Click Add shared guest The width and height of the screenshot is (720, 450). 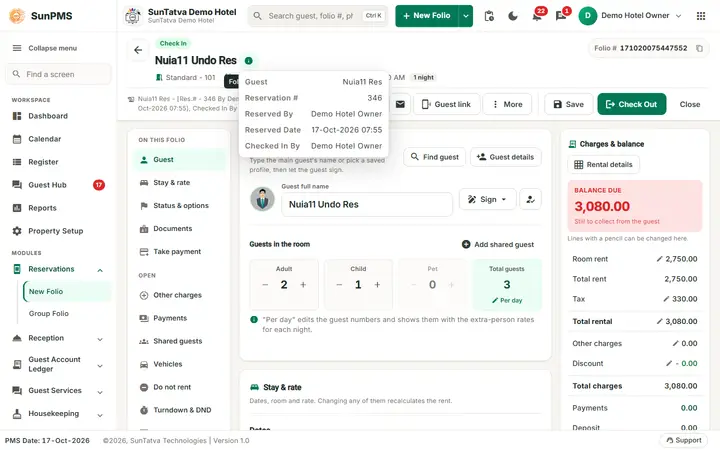[498, 244]
